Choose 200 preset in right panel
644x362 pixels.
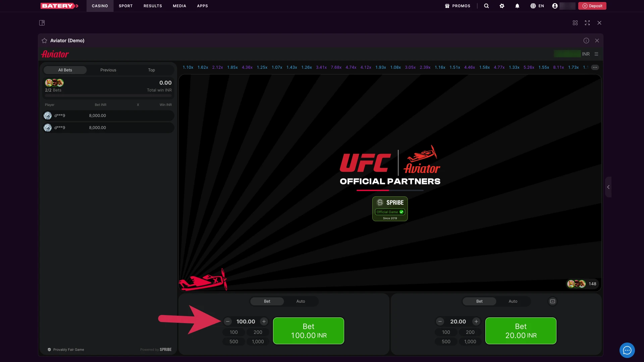pos(470,332)
